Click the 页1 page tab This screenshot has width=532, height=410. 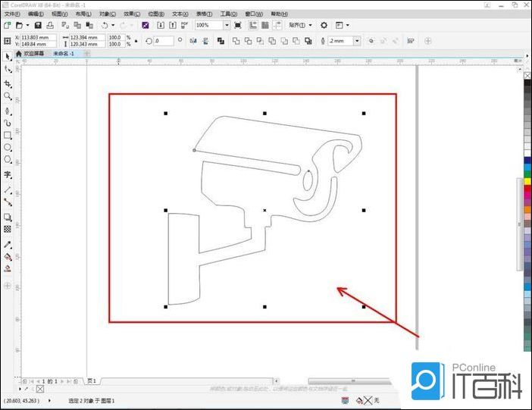point(91,381)
